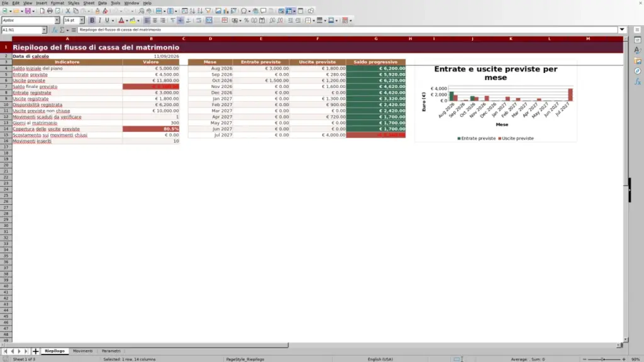Click the Insert comment icon
The height and width of the screenshot is (362, 644).
(264, 11)
